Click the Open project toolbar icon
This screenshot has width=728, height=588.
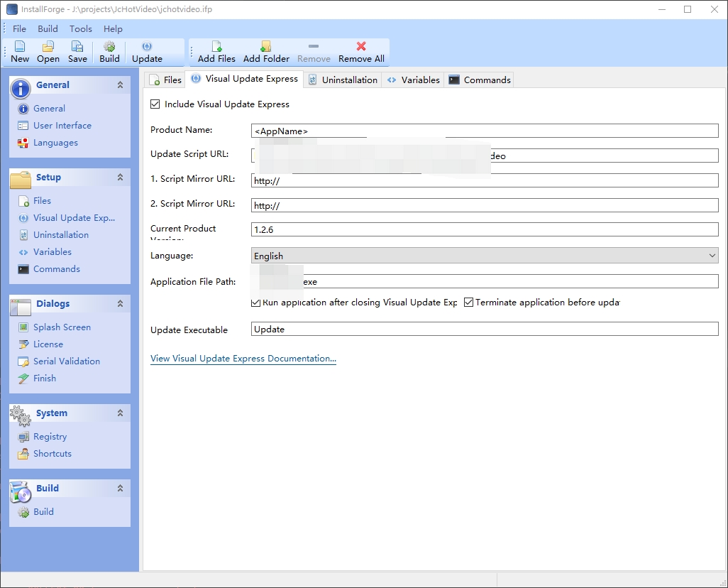click(48, 46)
